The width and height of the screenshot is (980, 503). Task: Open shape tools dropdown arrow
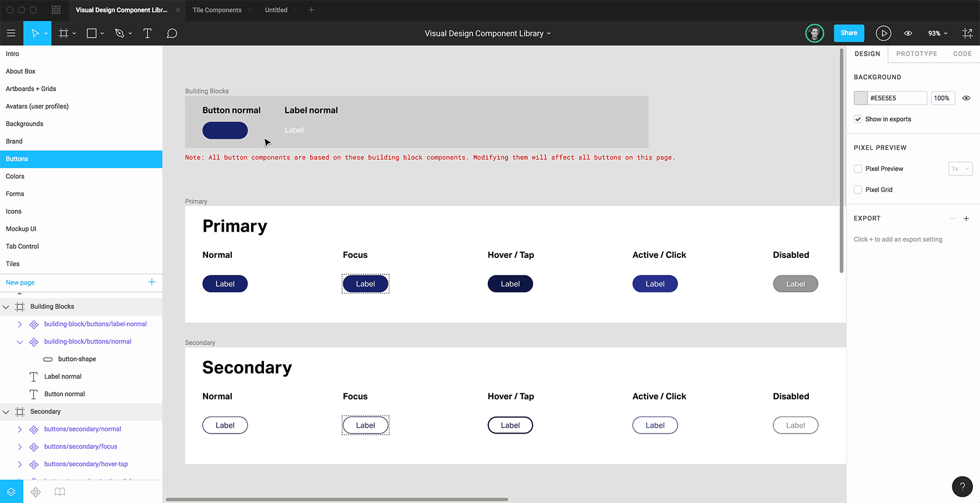(102, 34)
